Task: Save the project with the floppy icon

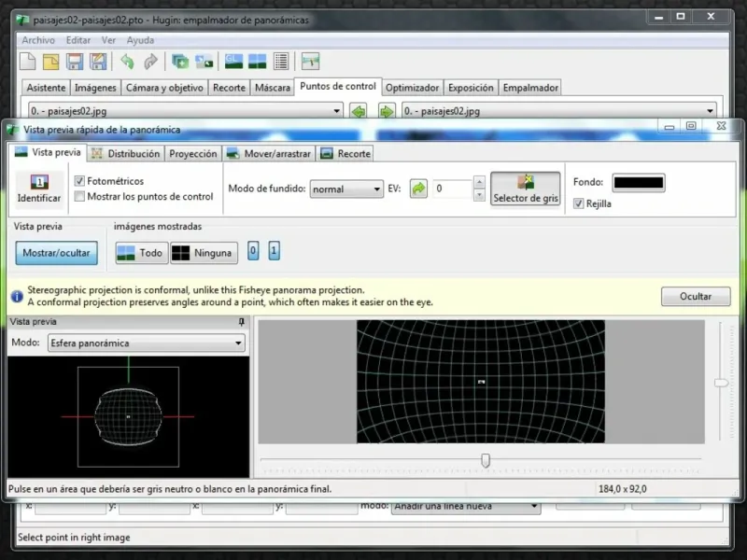Action: (x=75, y=62)
